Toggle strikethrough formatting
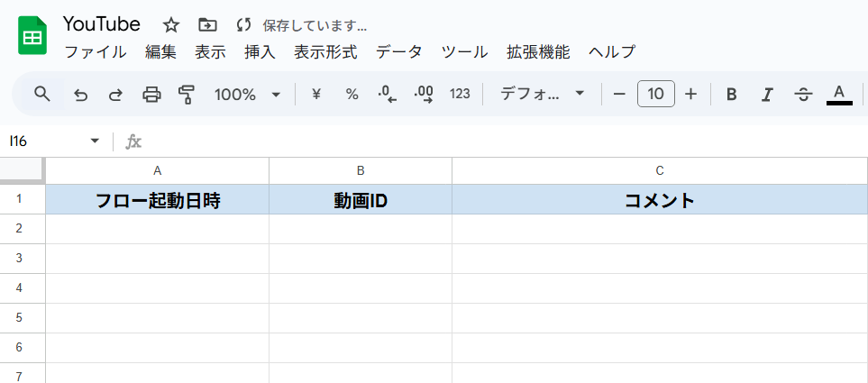 coord(803,95)
